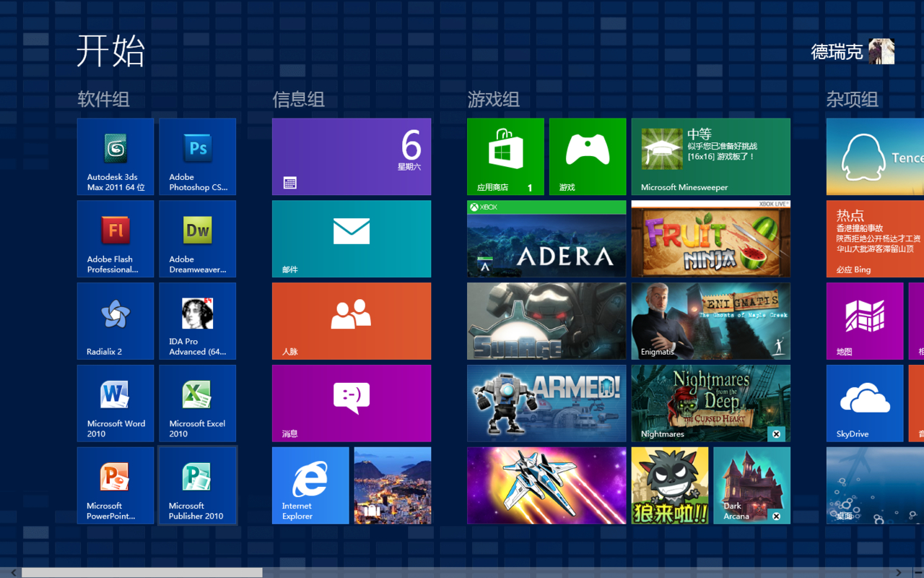The width and height of the screenshot is (924, 578).
Task: Open the 人脉 people tile
Action: (x=352, y=322)
